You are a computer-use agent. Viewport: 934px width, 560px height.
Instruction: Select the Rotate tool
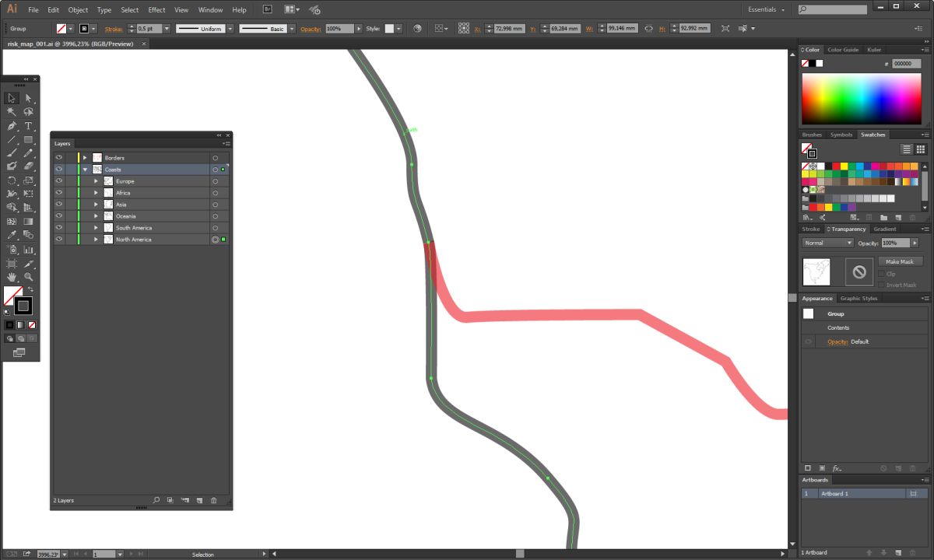point(12,180)
